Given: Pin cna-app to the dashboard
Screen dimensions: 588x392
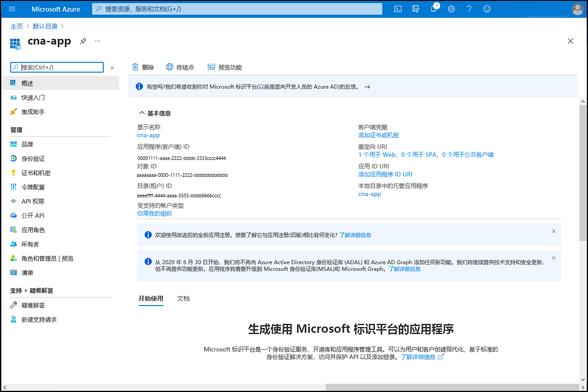Looking at the screenshot, I should click(x=83, y=41).
